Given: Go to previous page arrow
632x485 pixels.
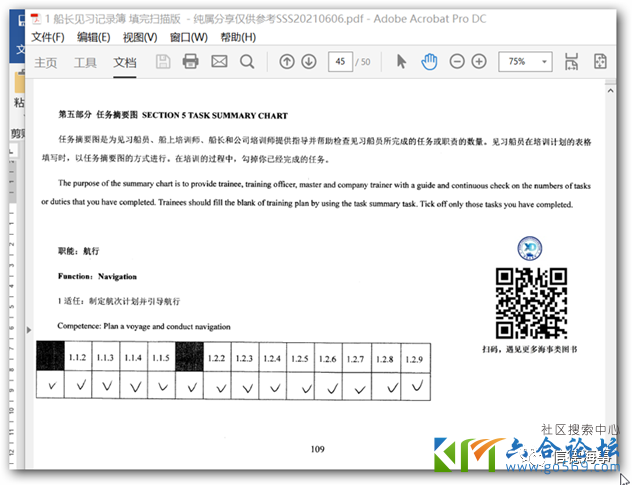Looking at the screenshot, I should tap(287, 62).
